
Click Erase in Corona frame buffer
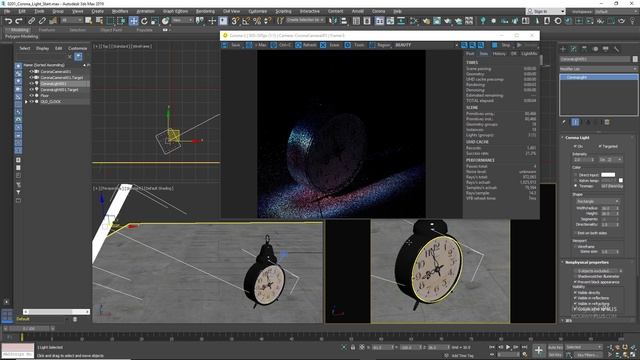coord(330,45)
